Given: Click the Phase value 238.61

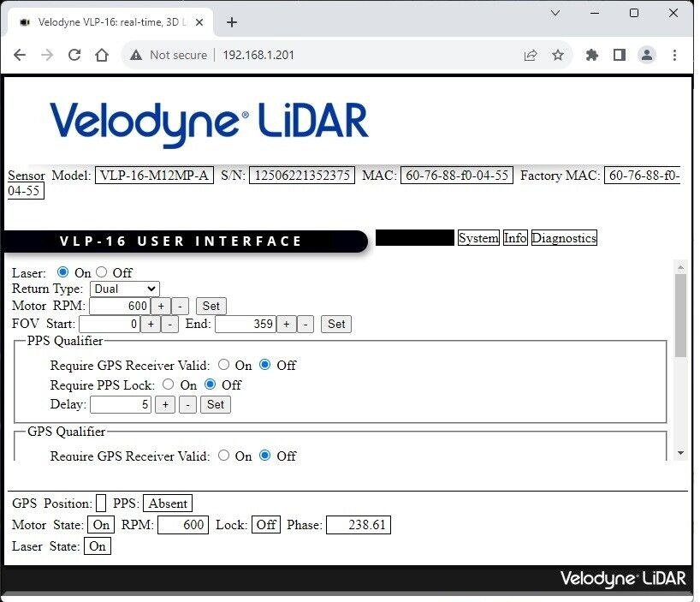Looking at the screenshot, I should (359, 525).
